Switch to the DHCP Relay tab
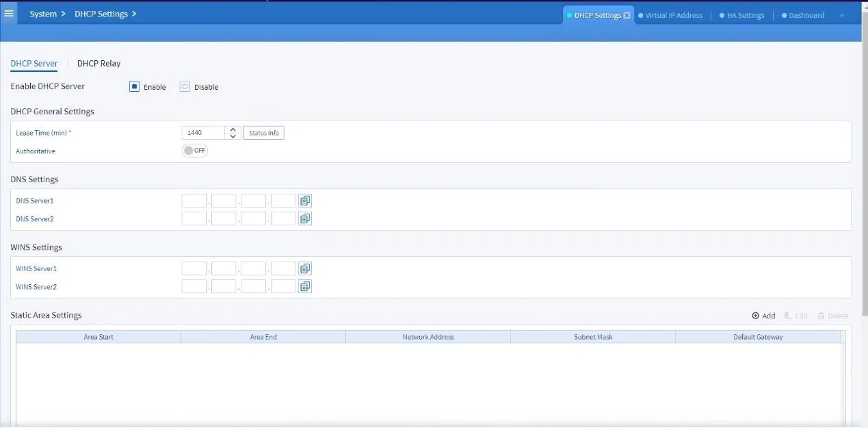 (98, 63)
